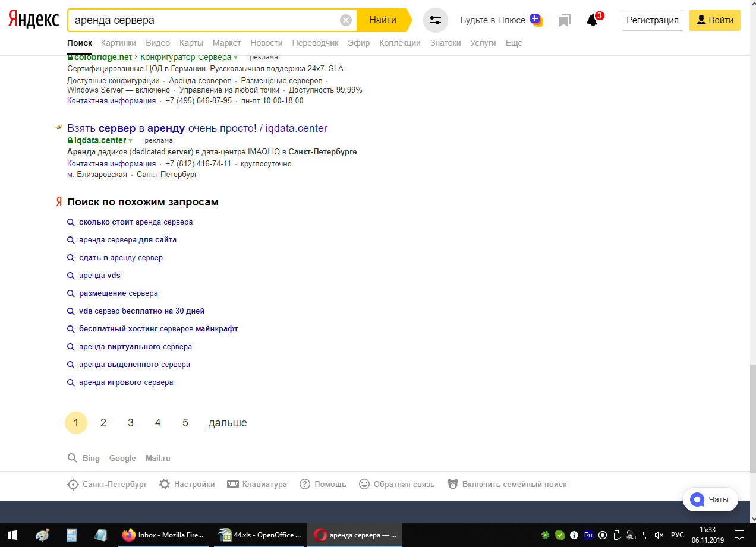Click Контактная информация under colobridge.net

[112, 100]
